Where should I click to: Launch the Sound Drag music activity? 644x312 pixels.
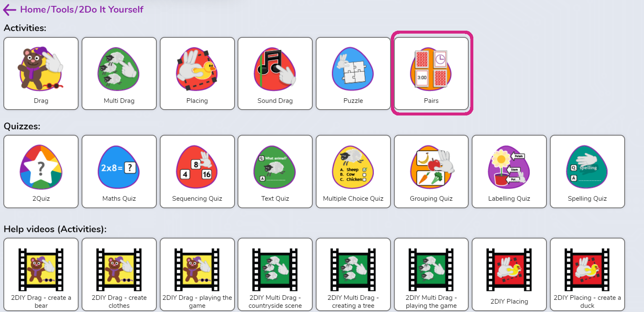275,73
